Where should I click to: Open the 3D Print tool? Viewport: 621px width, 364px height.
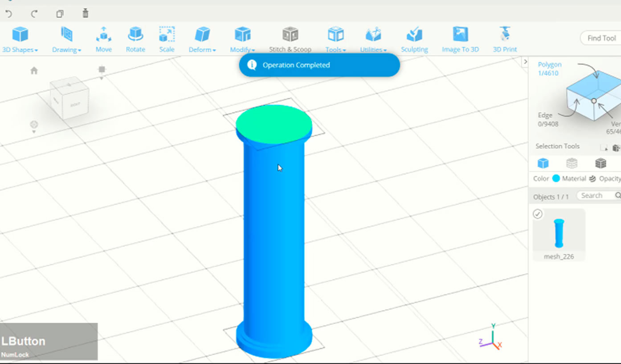click(x=505, y=40)
